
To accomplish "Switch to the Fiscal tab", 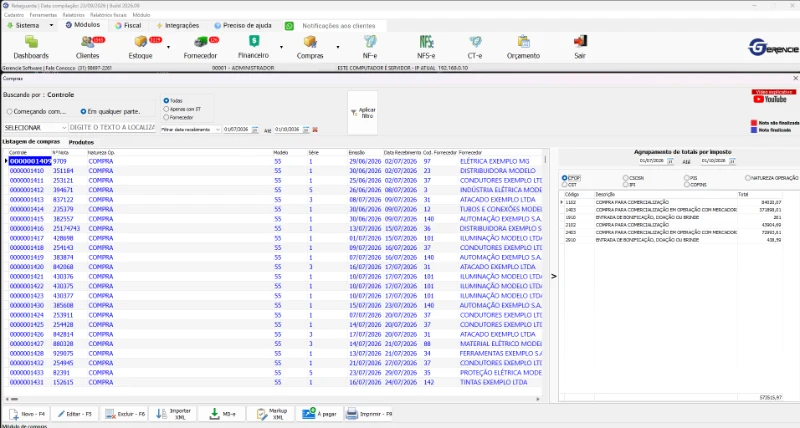I will click(x=128, y=26).
